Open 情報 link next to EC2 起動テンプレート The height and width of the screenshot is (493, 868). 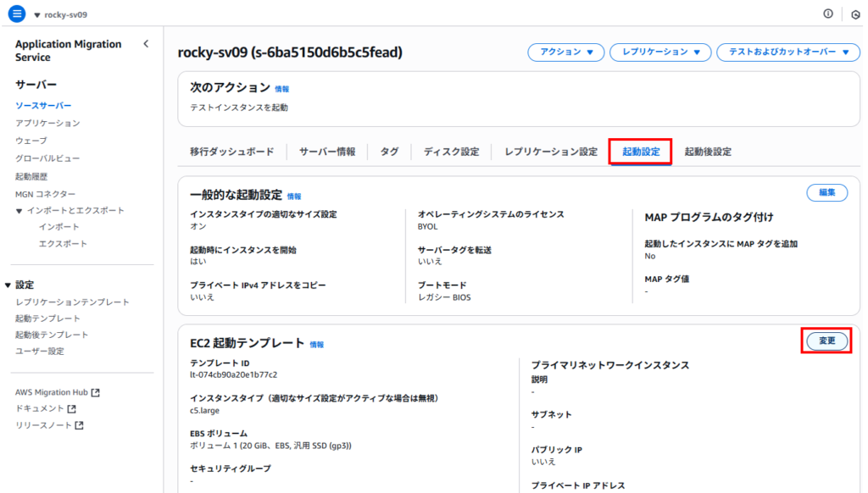point(317,345)
